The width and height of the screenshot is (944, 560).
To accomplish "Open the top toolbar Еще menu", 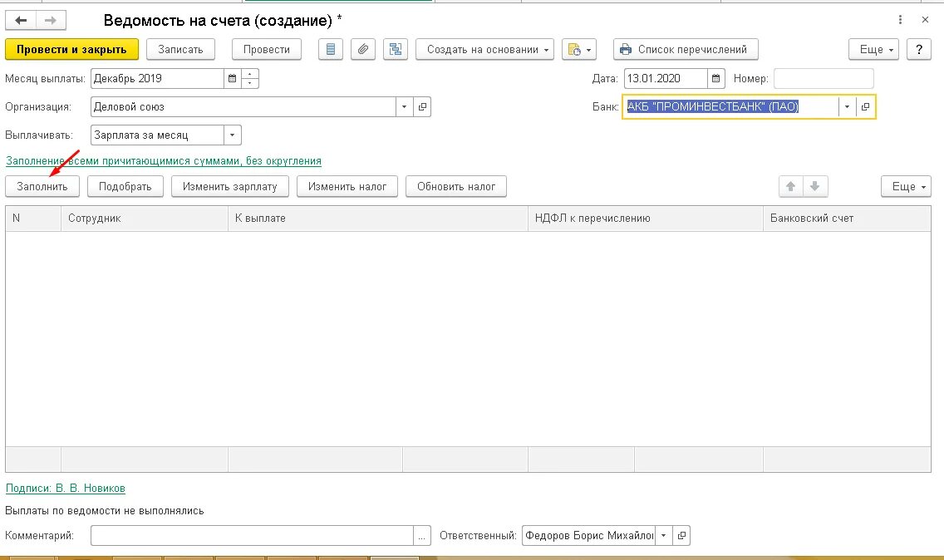I will (873, 49).
